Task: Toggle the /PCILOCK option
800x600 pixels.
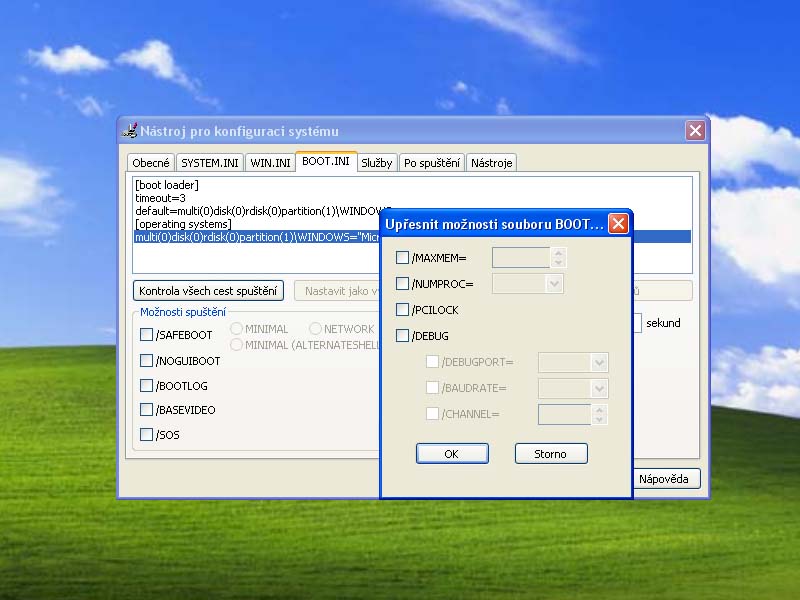Action: 403,310
